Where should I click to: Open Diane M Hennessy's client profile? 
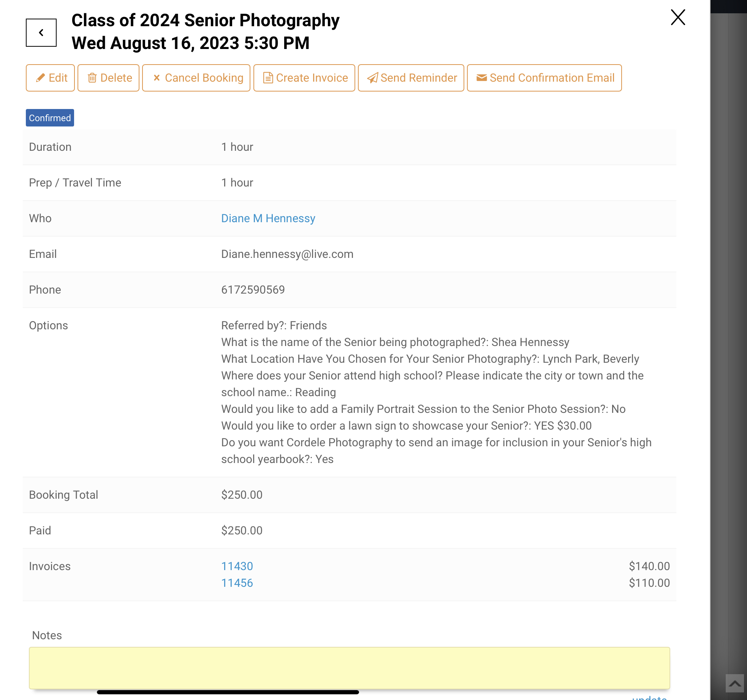click(x=268, y=218)
